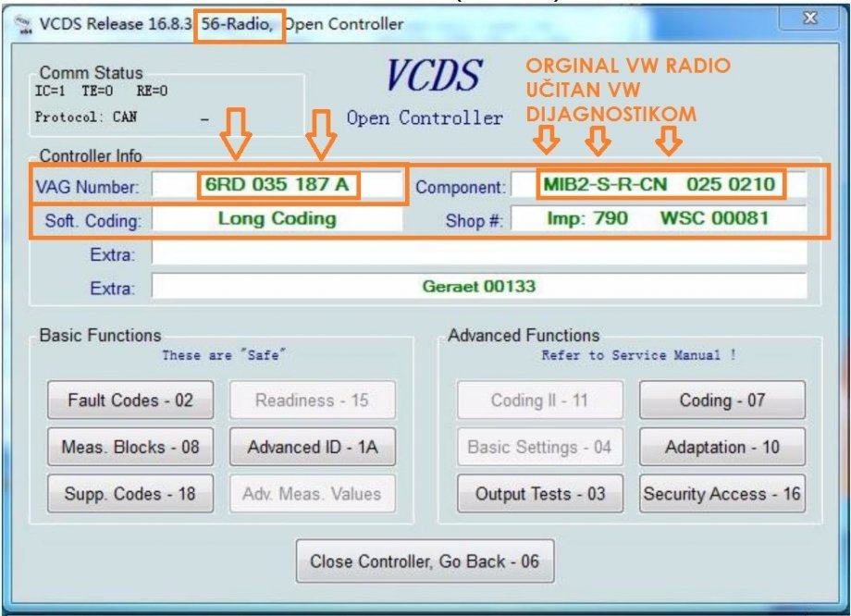Click the VCDS logo text
This screenshot has width=851, height=616.
click(434, 75)
